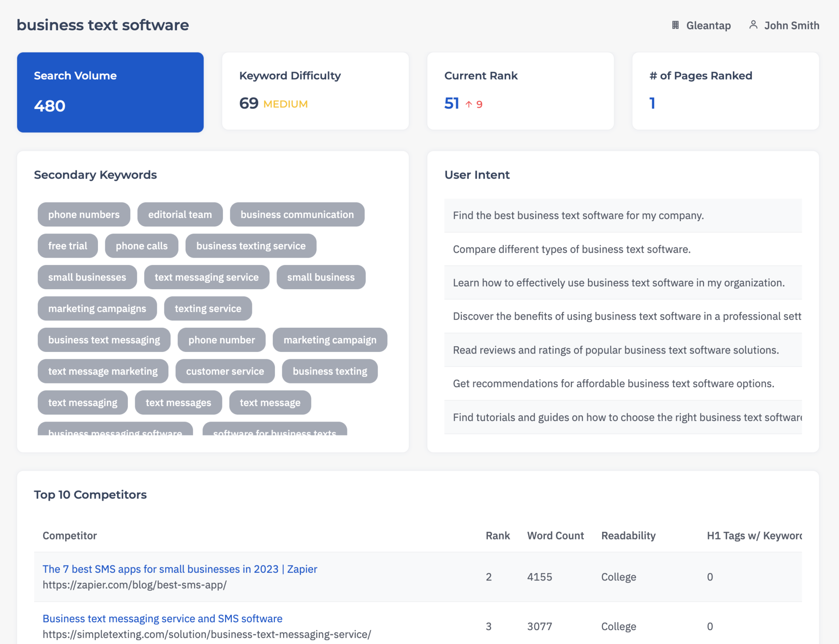The height and width of the screenshot is (644, 839).
Task: Open the John Smith account menu
Action: coord(791,25)
